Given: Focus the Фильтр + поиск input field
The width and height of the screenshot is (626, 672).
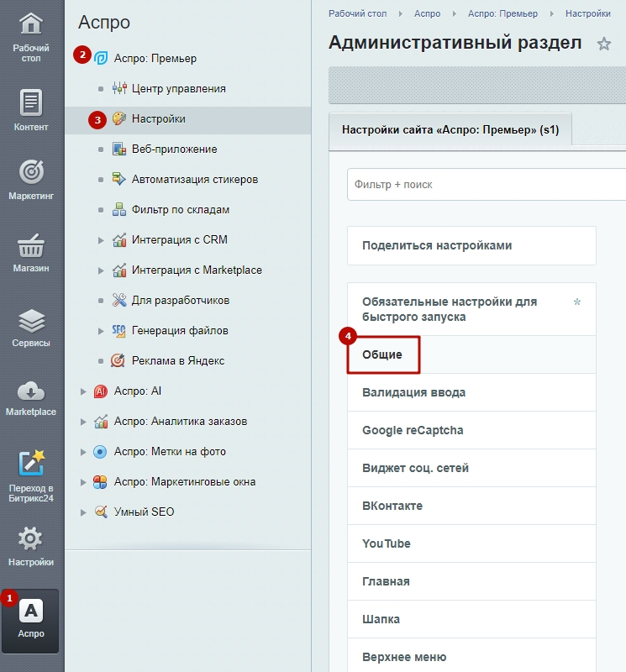Looking at the screenshot, I should point(487,184).
